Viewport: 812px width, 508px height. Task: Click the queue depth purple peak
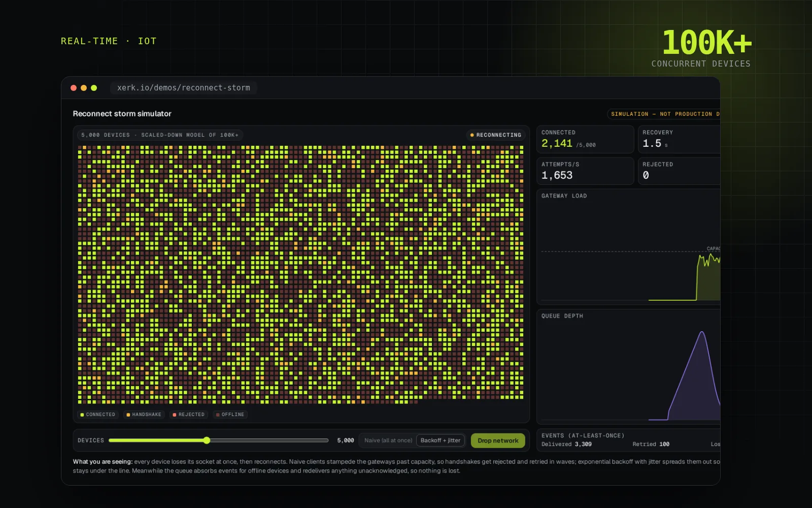[x=702, y=333]
